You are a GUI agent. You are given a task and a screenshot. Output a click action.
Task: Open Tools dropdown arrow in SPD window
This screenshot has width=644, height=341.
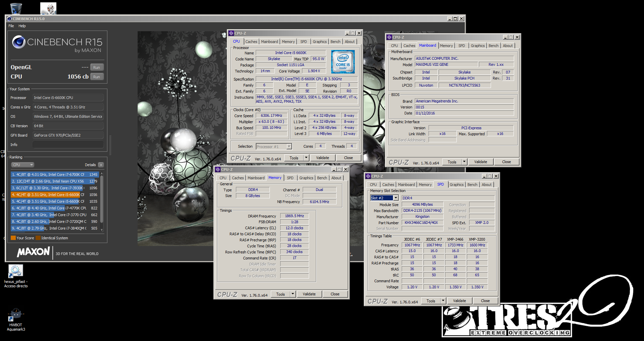click(443, 301)
